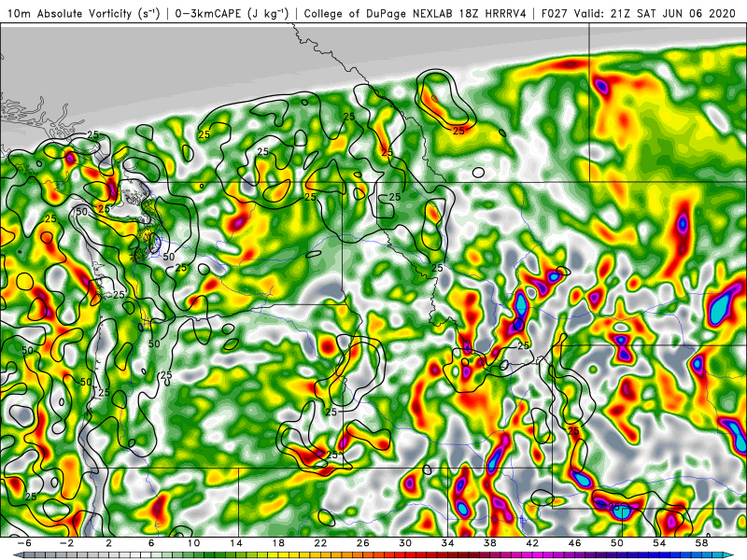Image resolution: width=747 pixels, height=560 pixels.
Task: Click the "38" color scale label
Action: [490, 543]
